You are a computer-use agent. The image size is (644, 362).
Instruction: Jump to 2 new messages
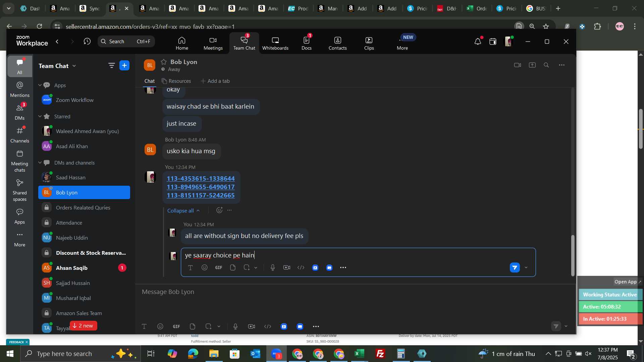coord(84,326)
